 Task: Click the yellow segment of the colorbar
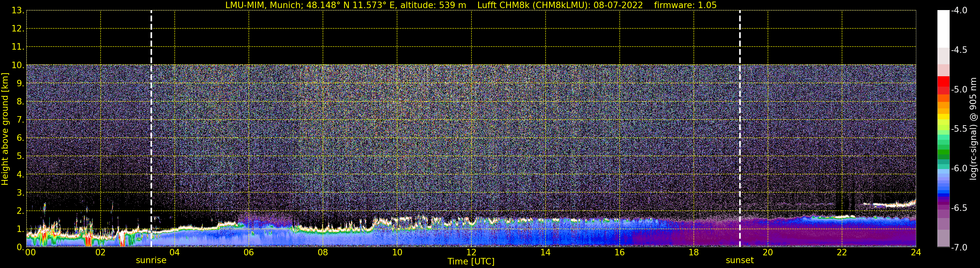click(943, 117)
